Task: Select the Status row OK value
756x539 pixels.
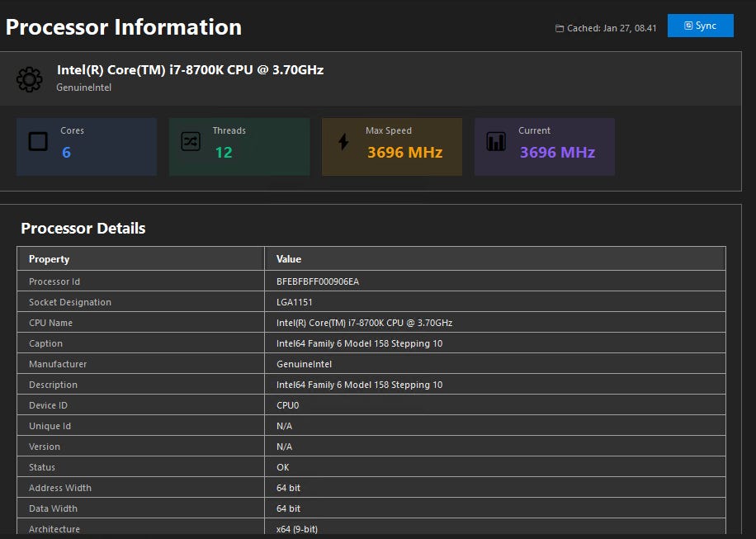Action: click(283, 467)
